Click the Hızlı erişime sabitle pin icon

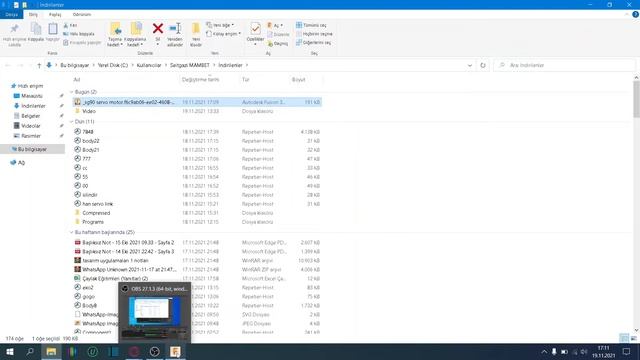[14, 29]
